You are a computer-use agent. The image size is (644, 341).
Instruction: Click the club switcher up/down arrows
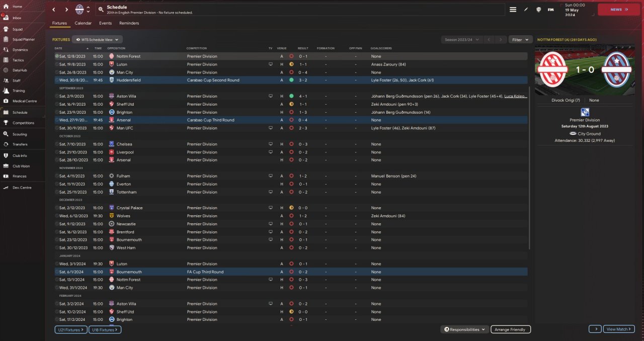(x=89, y=10)
